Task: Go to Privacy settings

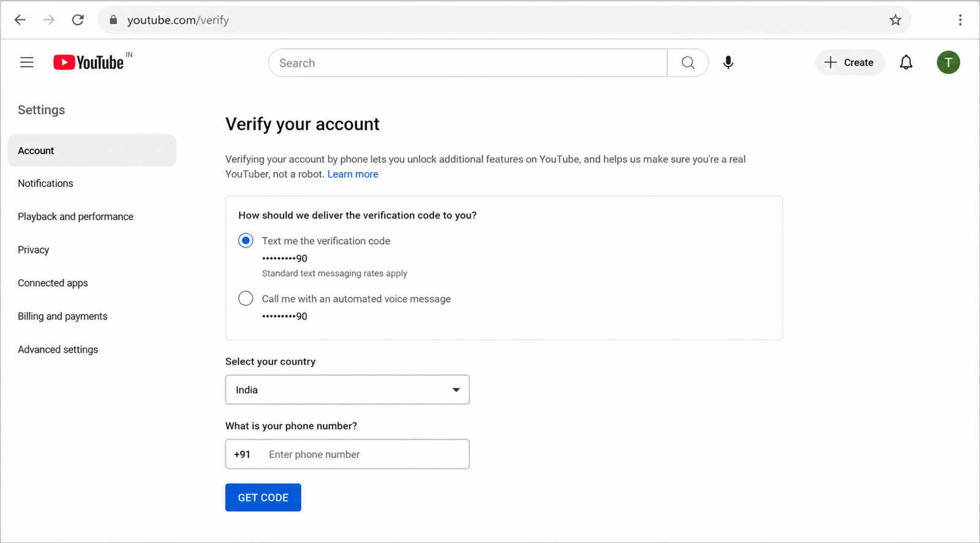Action: 33,250
